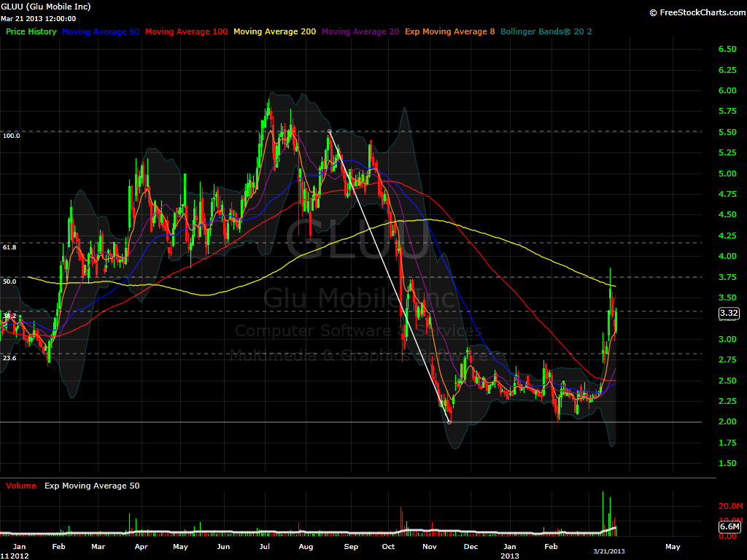The height and width of the screenshot is (560, 747).
Task: Click the GLUU (Glu Mobile Inc) title
Action: tap(46, 7)
